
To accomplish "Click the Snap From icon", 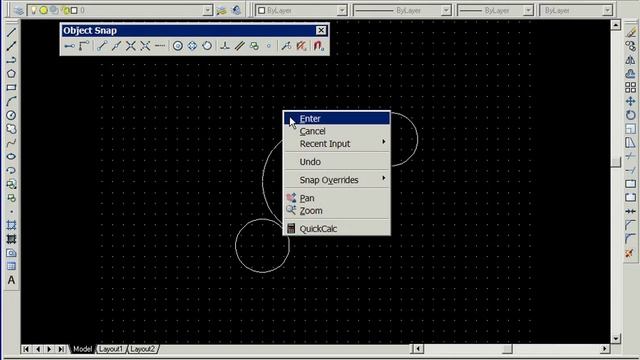I will click(x=84, y=46).
